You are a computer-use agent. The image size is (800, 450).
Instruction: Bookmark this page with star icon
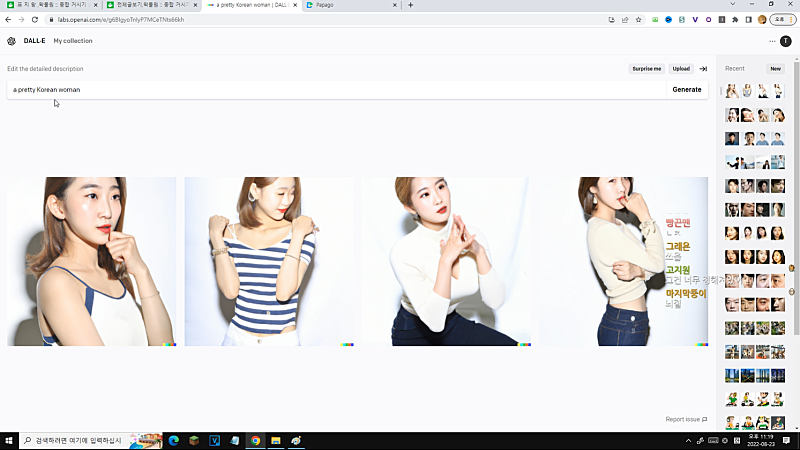coord(638,19)
